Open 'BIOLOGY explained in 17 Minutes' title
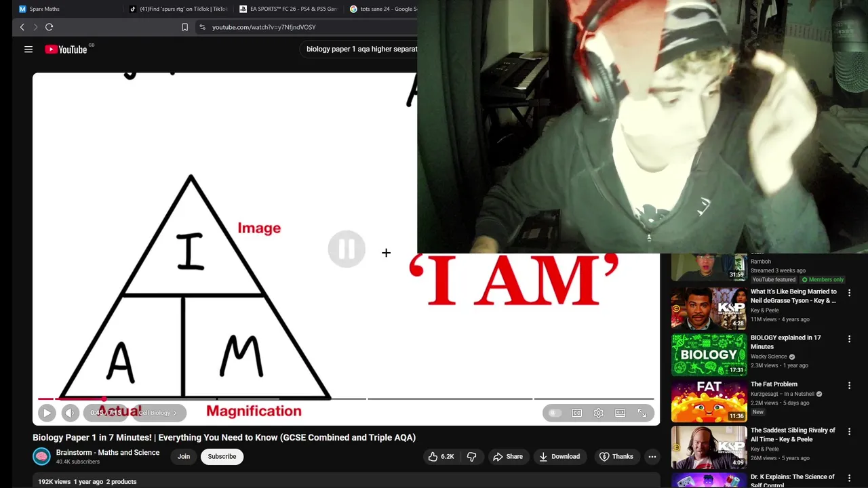The image size is (868, 488). pos(785,342)
